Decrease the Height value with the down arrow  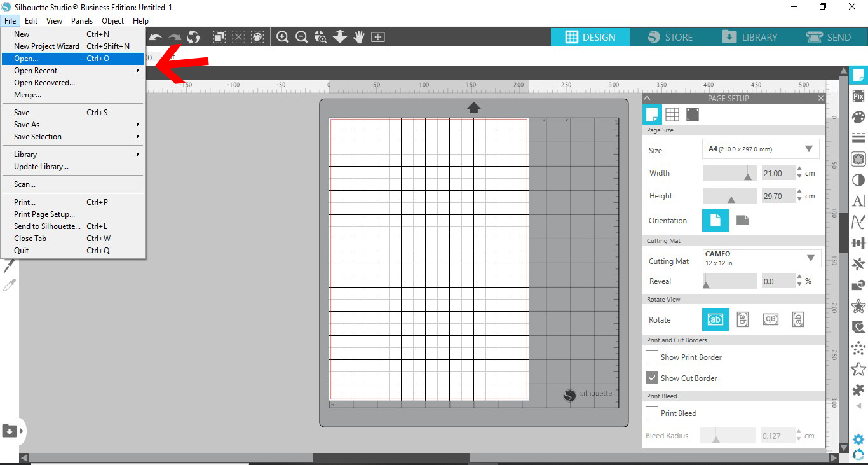pyautogui.click(x=800, y=200)
